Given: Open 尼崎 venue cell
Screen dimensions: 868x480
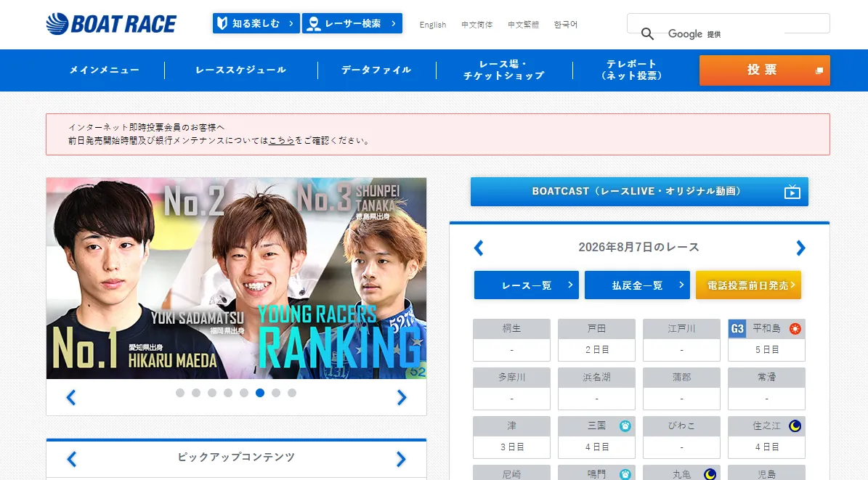Looking at the screenshot, I should point(511,473).
